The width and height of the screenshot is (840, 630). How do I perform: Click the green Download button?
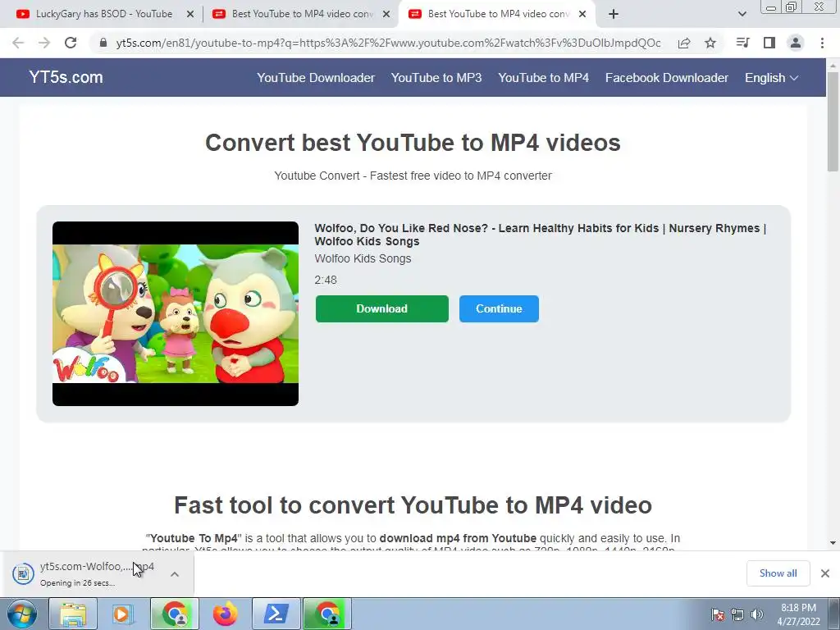tap(382, 308)
